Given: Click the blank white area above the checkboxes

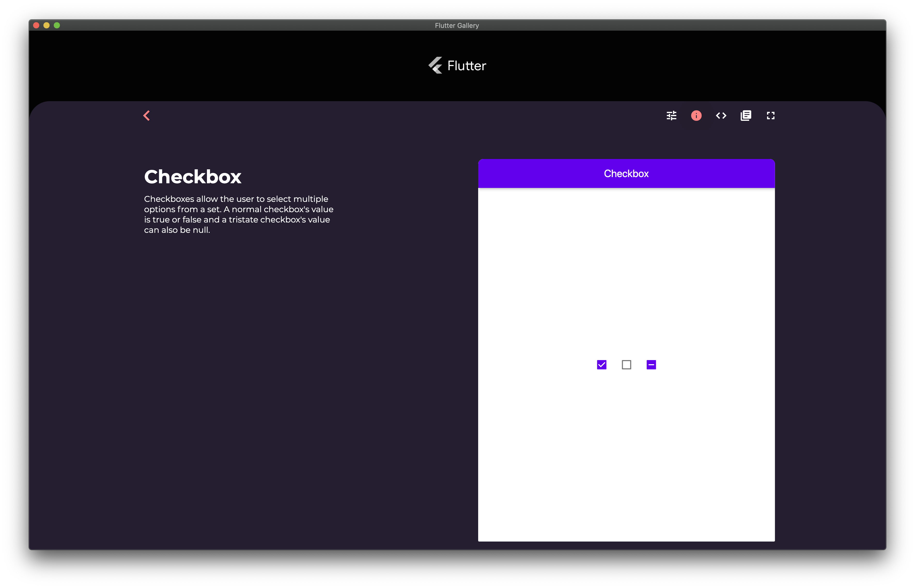Looking at the screenshot, I should click(626, 267).
